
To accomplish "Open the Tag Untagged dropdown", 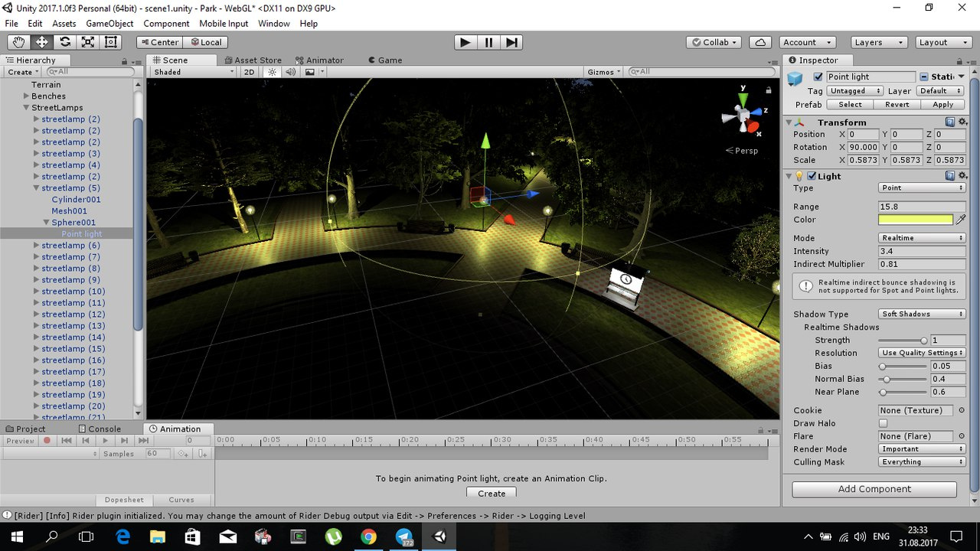I will 854,91.
